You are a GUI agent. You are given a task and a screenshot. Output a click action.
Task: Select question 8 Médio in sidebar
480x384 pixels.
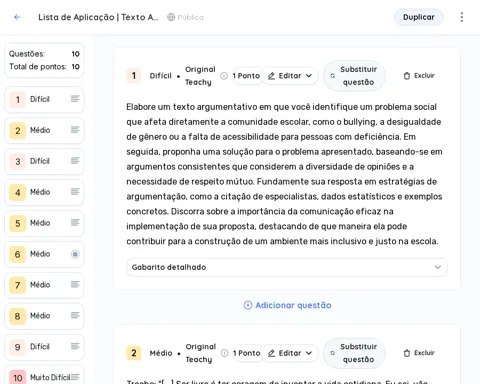(44, 316)
